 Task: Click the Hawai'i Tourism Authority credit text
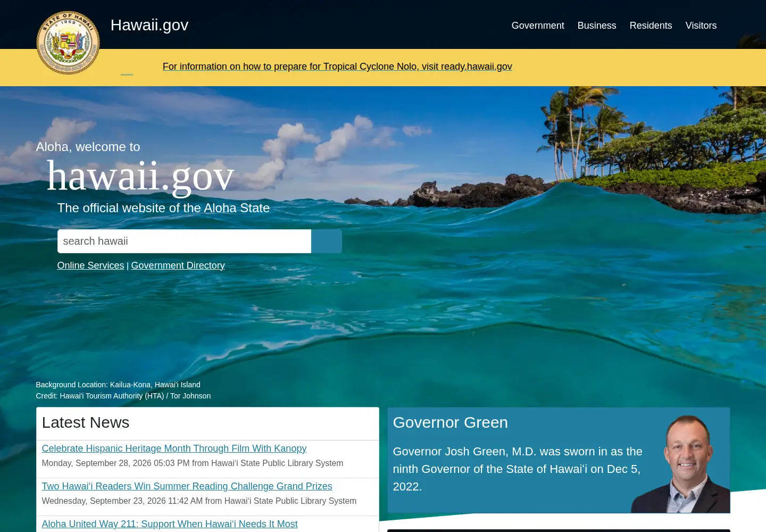123,396
